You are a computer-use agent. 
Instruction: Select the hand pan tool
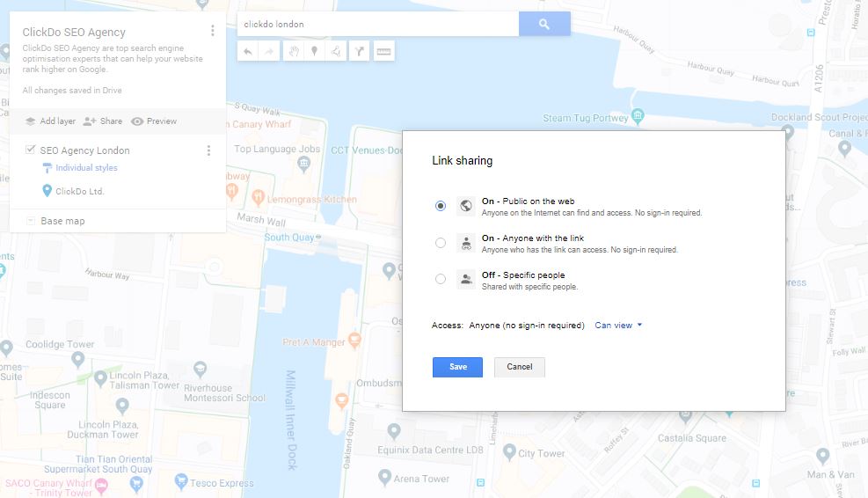(x=294, y=52)
